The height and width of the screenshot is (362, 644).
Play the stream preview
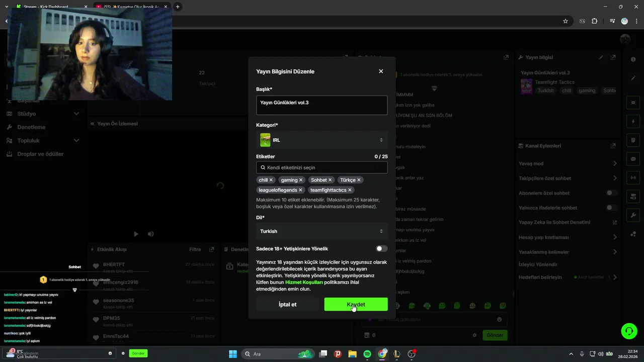click(136, 234)
